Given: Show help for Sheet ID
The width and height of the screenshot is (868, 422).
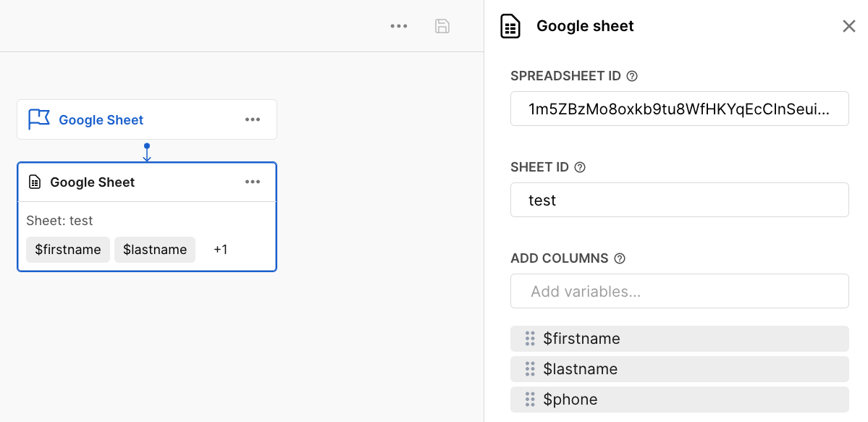Looking at the screenshot, I should (580, 167).
